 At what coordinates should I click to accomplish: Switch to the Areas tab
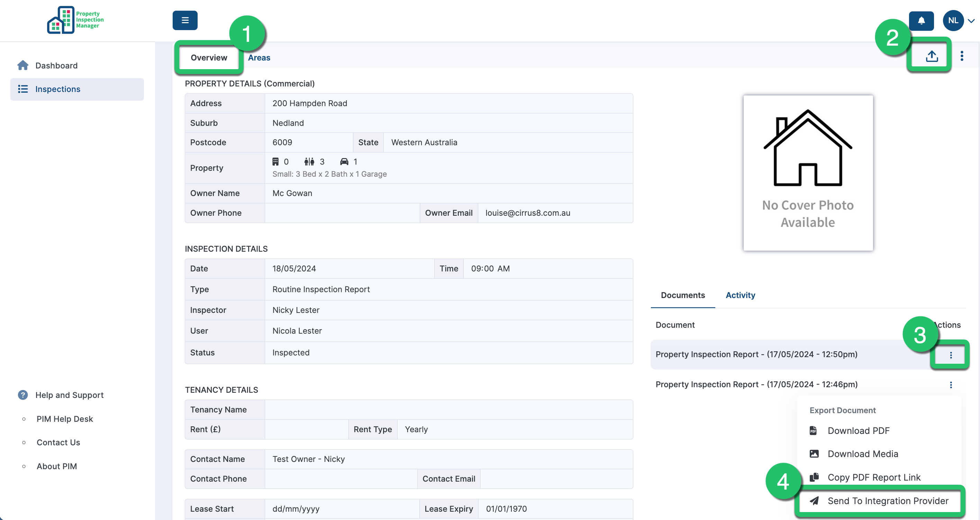click(x=259, y=58)
